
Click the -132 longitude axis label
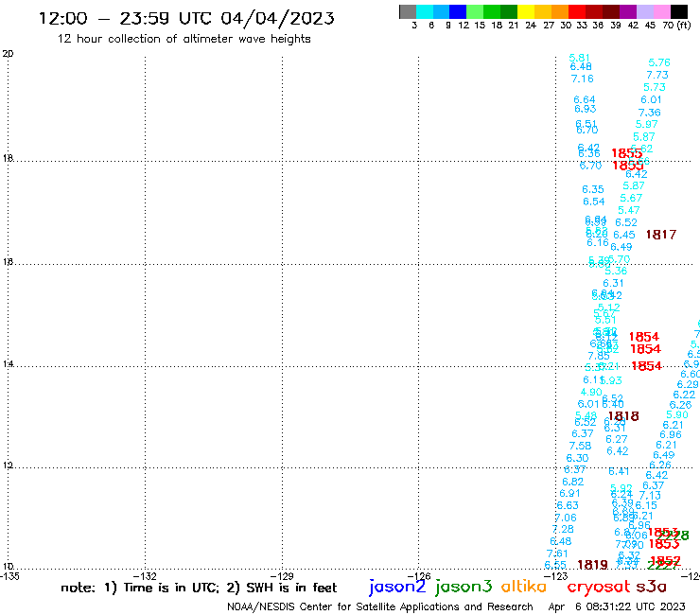coord(145,576)
